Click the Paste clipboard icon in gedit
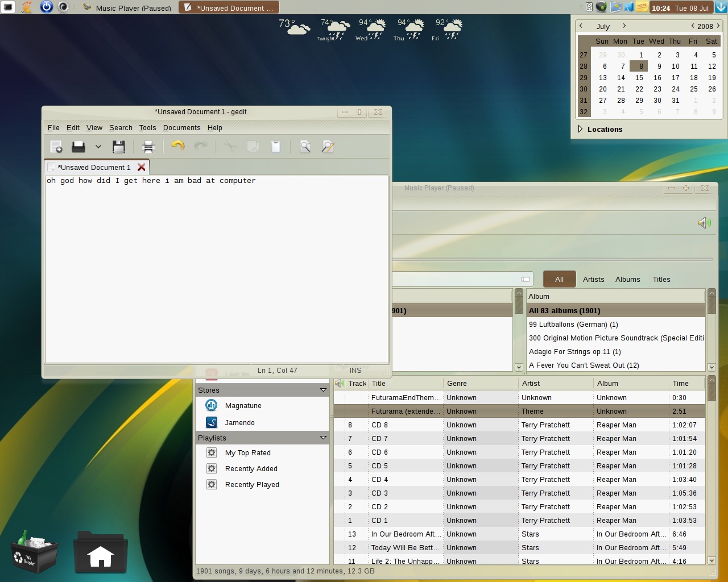 275,147
